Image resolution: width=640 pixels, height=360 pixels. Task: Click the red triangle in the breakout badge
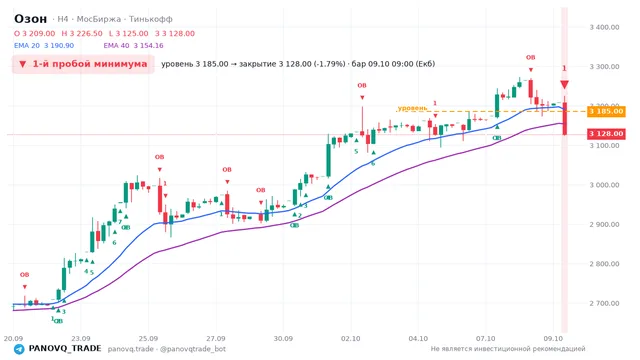[x=23, y=64]
